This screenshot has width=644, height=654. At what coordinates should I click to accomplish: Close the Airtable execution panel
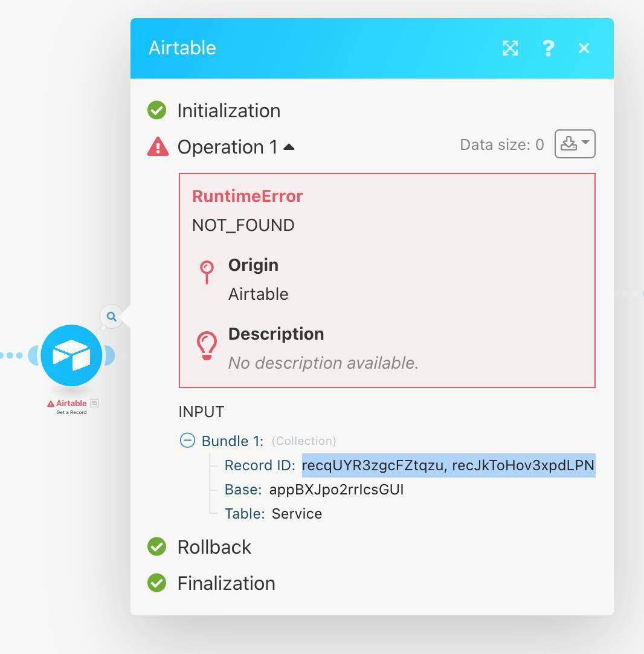(584, 48)
